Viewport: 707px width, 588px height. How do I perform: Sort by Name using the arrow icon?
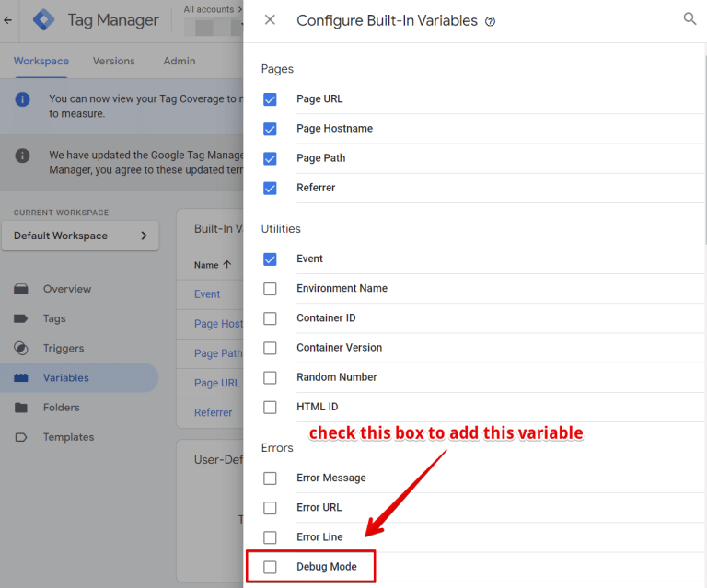coord(227,264)
